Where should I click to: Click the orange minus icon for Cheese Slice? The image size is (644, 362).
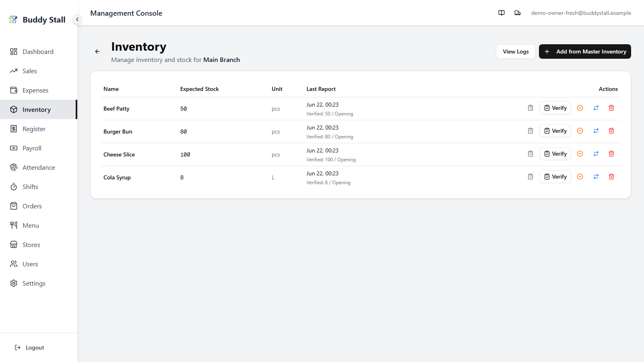pos(580,154)
